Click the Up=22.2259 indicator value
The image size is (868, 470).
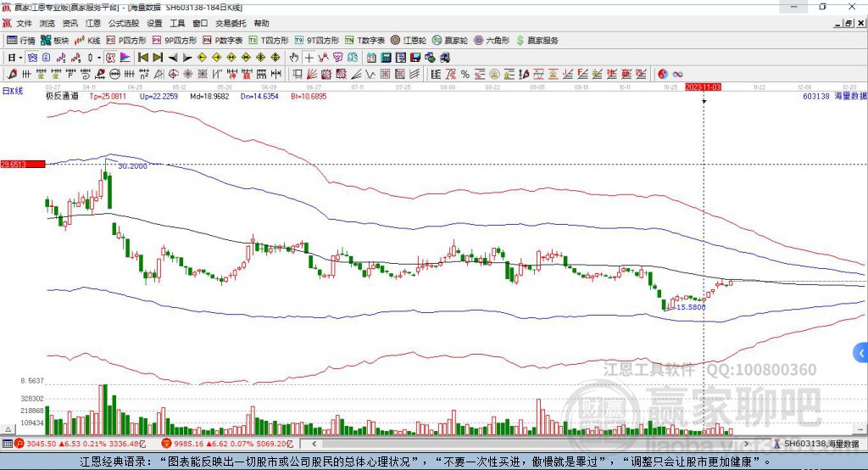click(x=159, y=96)
